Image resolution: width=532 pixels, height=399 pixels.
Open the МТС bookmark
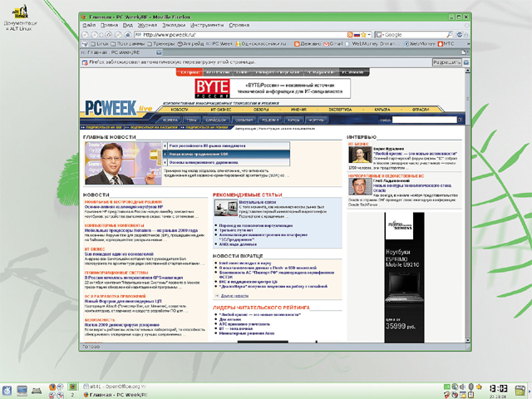[x=446, y=44]
